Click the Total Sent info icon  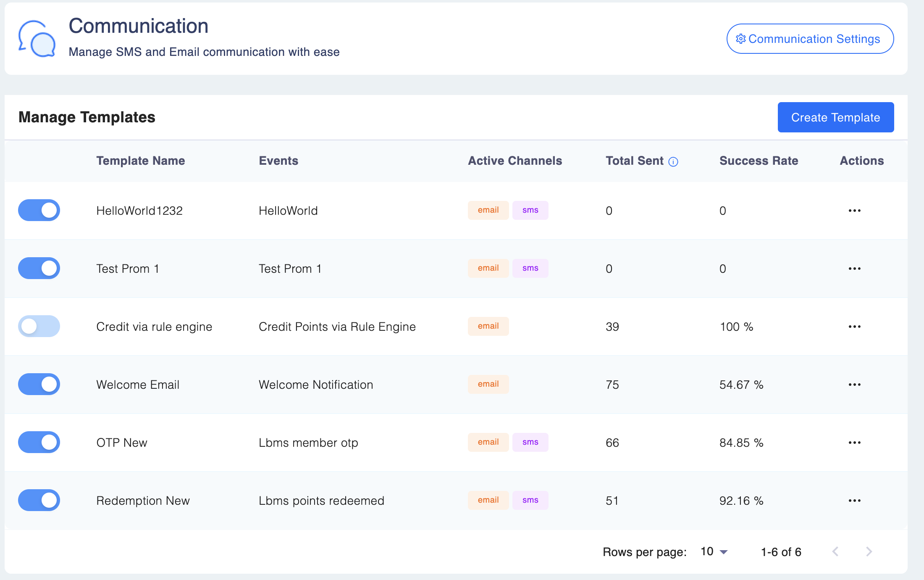tap(673, 162)
